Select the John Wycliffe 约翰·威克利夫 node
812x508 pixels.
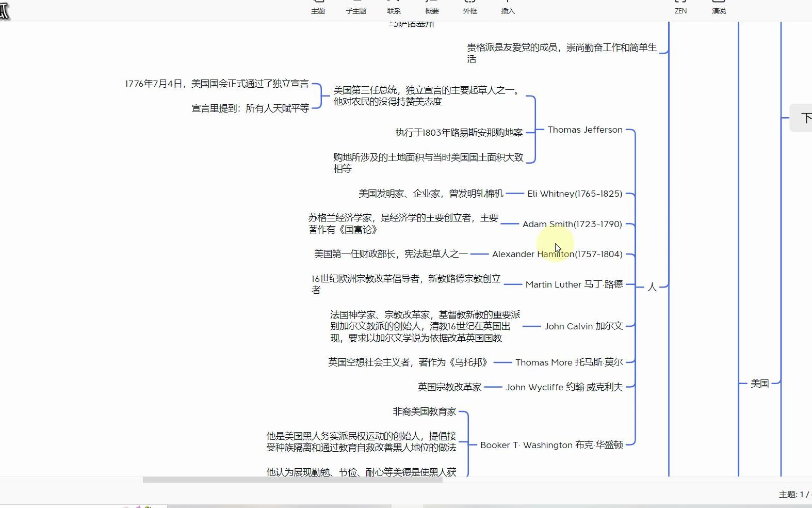point(564,387)
